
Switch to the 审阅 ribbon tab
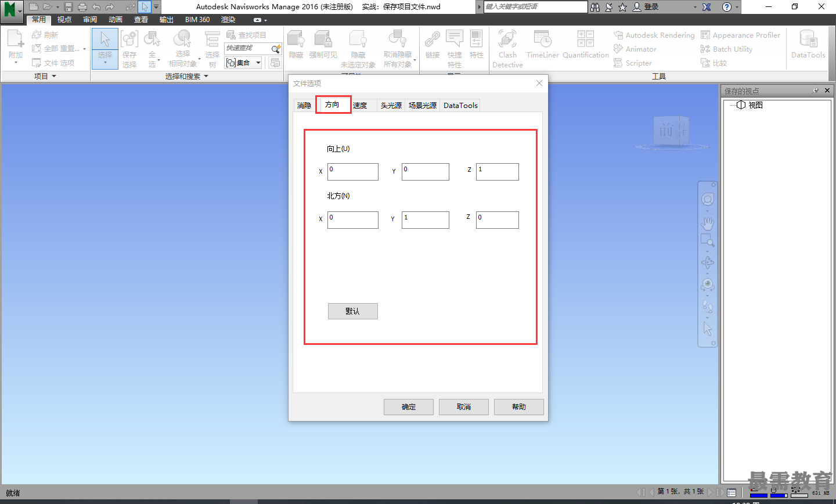pyautogui.click(x=90, y=20)
